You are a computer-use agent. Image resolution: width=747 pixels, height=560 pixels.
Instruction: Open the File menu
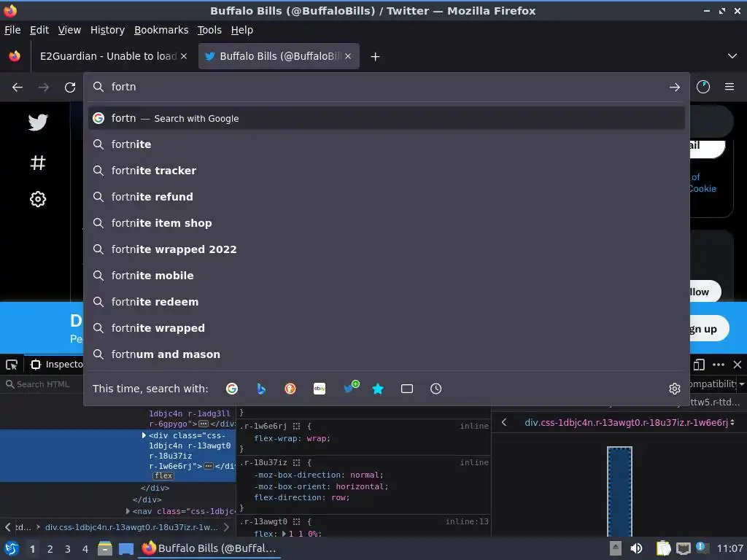point(12,30)
